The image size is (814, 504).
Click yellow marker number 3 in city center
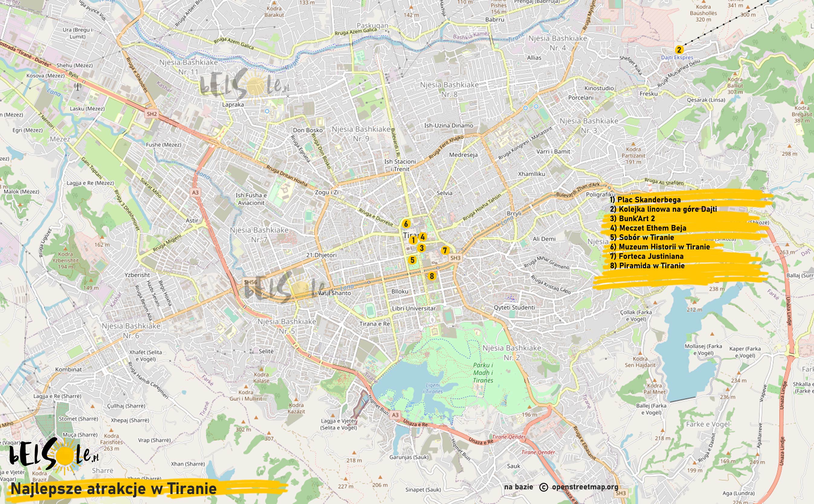pos(422,248)
